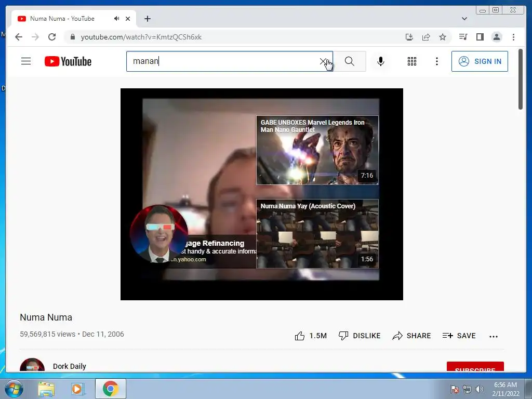The height and width of the screenshot is (399, 532).
Task: Open Chrome side panel icon
Action: [480, 37]
